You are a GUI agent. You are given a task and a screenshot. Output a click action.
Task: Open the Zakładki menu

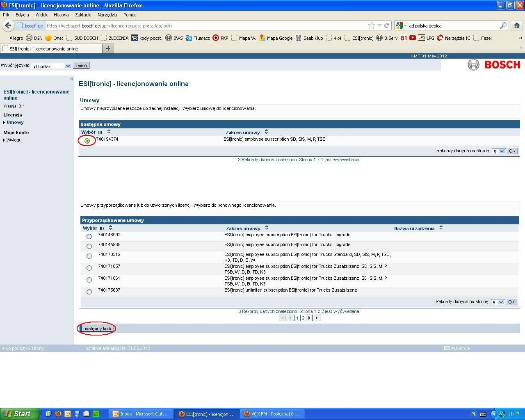coord(83,15)
